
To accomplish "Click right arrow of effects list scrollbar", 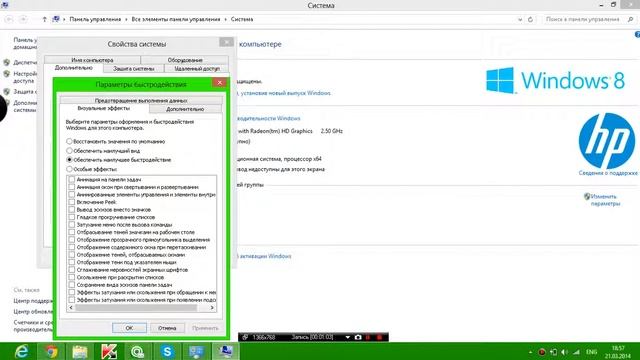I will [x=212, y=308].
